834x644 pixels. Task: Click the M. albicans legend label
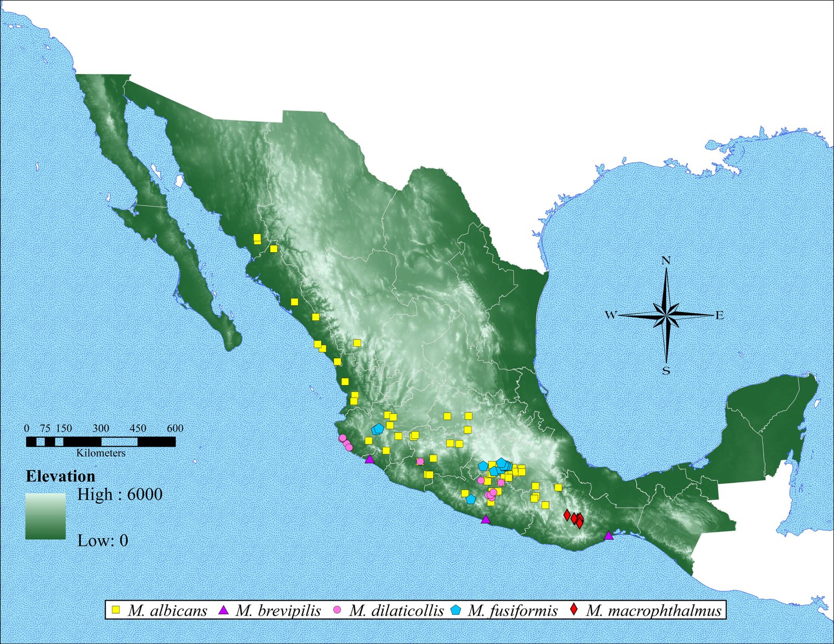pos(167,610)
